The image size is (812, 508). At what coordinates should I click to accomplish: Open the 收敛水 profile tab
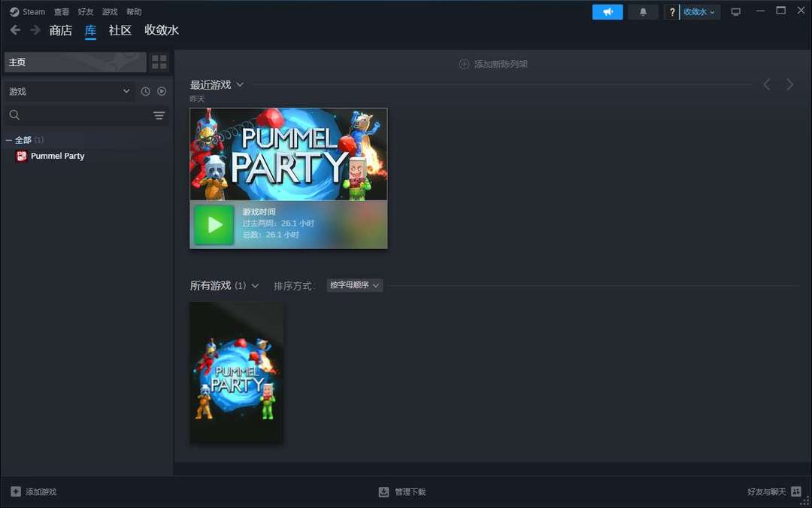click(x=162, y=31)
